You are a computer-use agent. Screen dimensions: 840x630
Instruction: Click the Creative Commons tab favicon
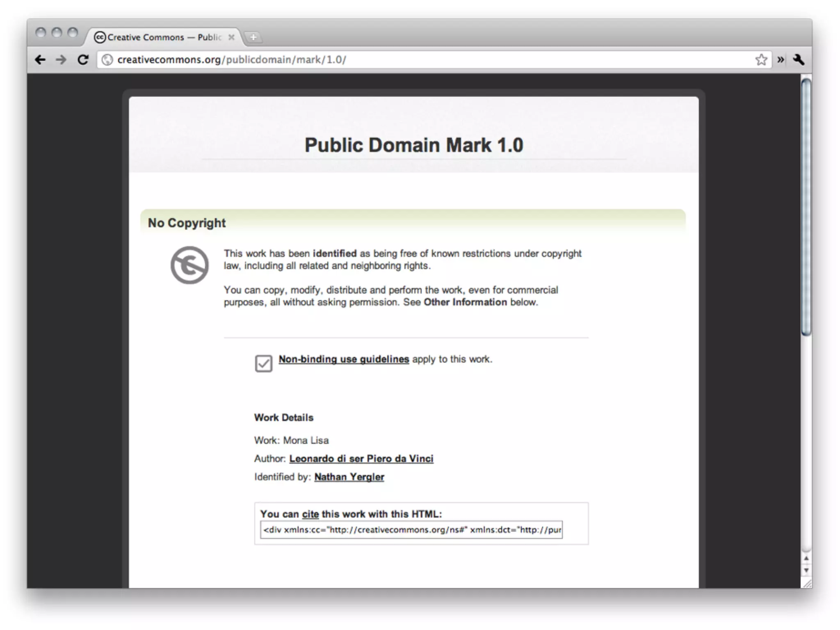(x=100, y=37)
